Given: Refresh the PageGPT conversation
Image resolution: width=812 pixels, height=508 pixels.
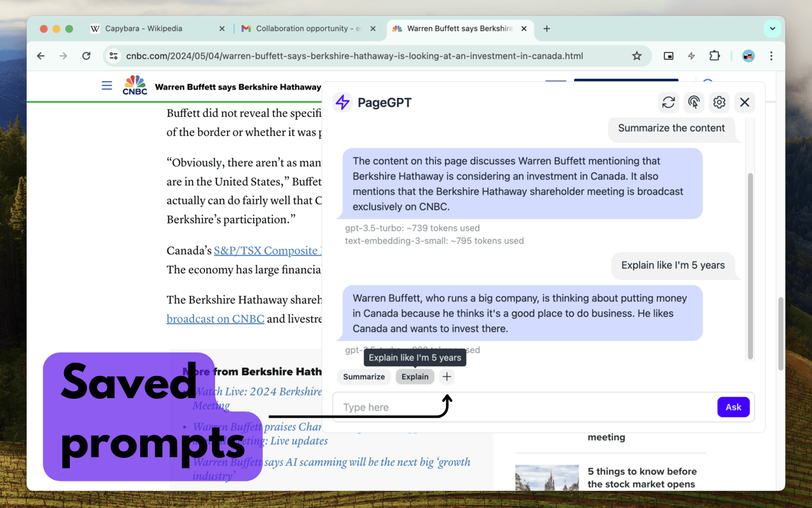Looking at the screenshot, I should pos(668,102).
